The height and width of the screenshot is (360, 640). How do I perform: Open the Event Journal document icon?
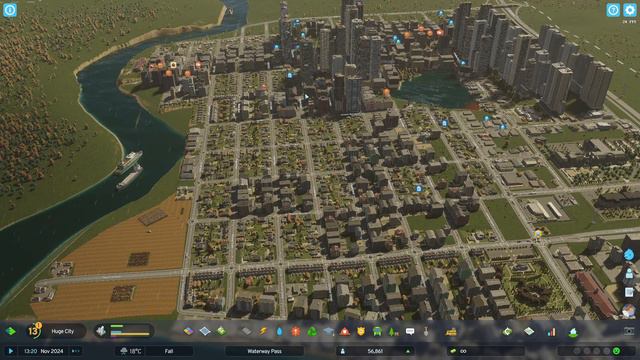tap(629, 292)
